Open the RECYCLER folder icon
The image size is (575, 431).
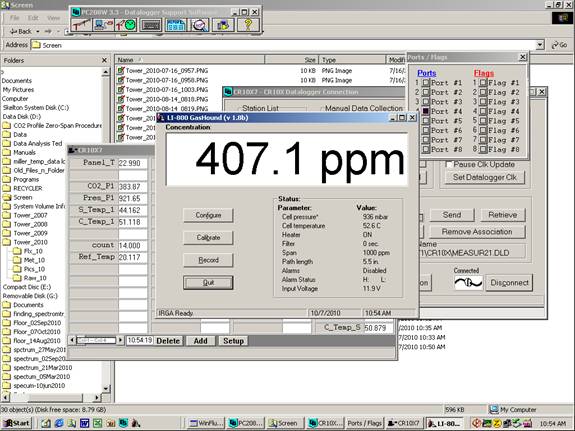7,188
